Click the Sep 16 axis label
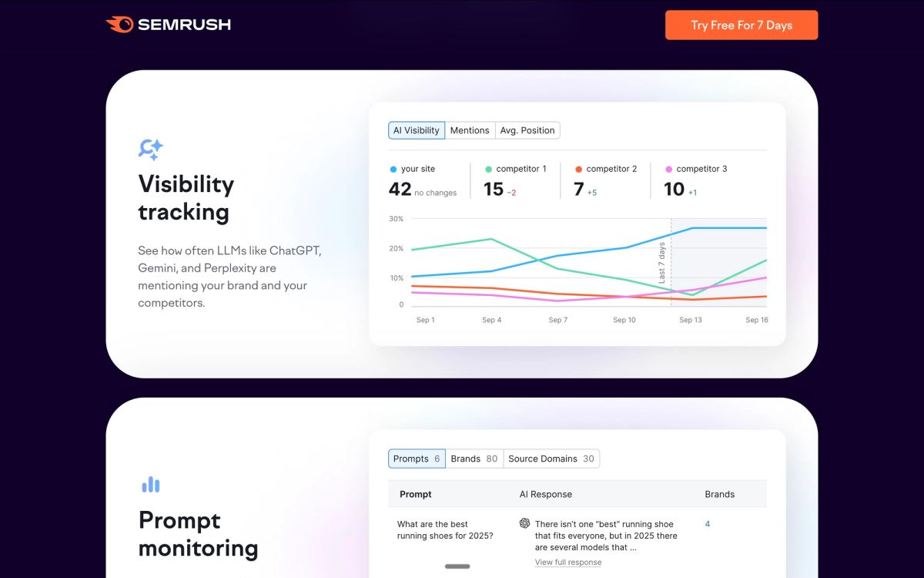 pos(757,320)
